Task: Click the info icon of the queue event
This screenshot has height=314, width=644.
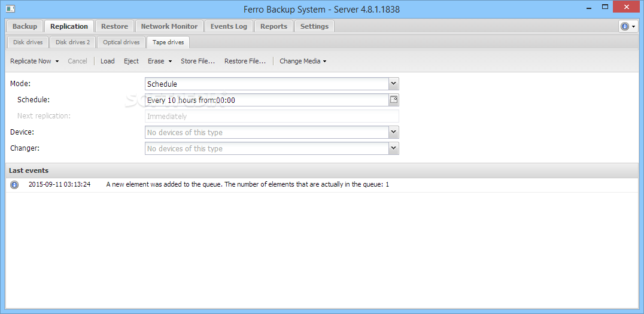Action: (14, 185)
